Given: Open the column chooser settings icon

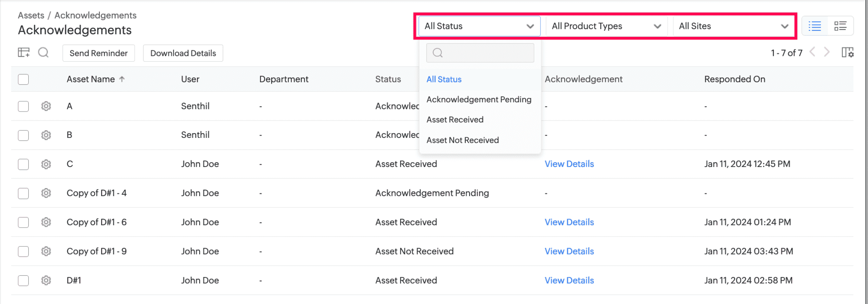Looking at the screenshot, I should point(847,52).
